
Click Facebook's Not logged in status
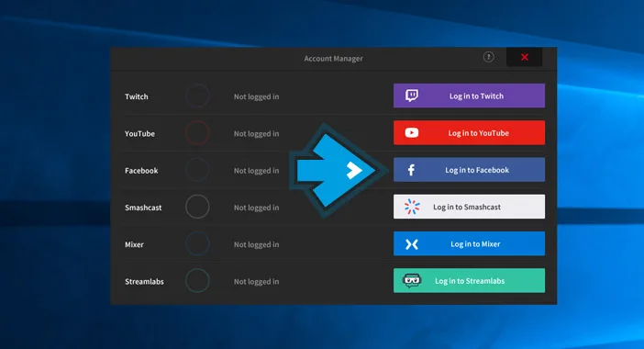point(256,171)
